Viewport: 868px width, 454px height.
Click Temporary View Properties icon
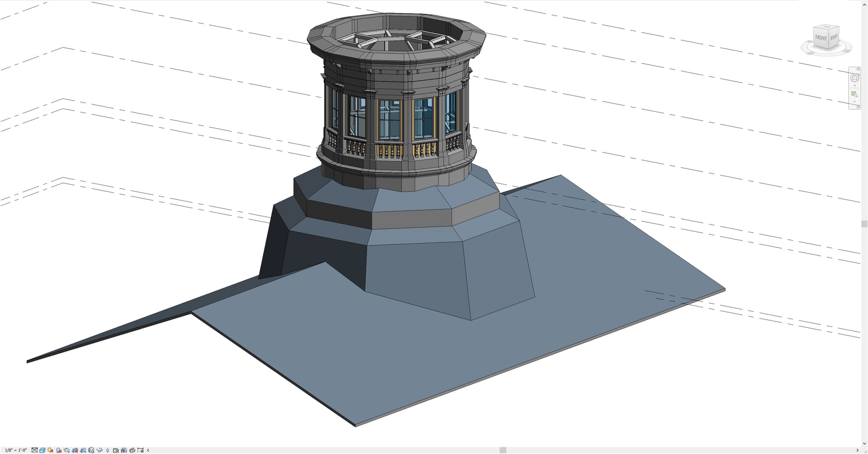pyautogui.click(x=116, y=450)
